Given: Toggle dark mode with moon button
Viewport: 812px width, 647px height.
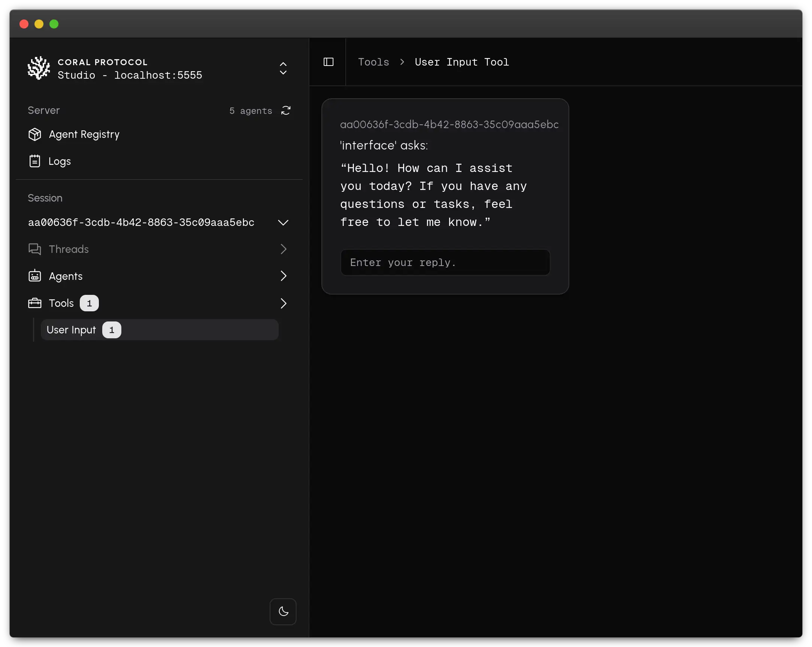Looking at the screenshot, I should [x=283, y=611].
